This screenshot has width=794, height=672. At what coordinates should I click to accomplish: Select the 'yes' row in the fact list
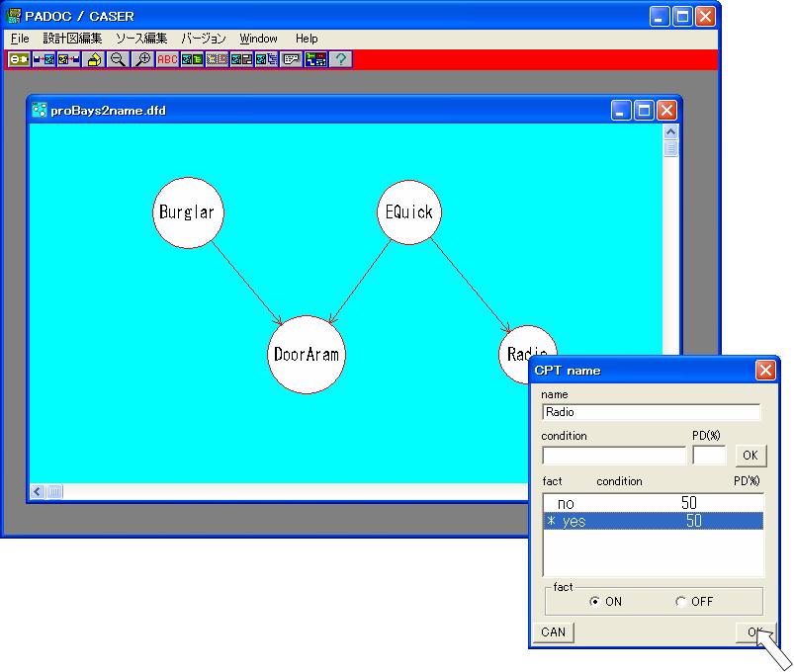(653, 521)
